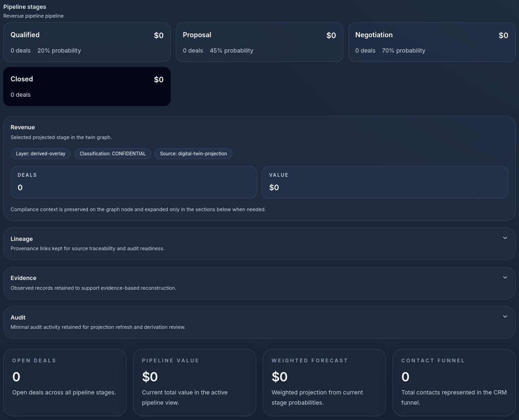Click the Contact Funnel metric card
The image size is (519, 420).
point(454,382)
